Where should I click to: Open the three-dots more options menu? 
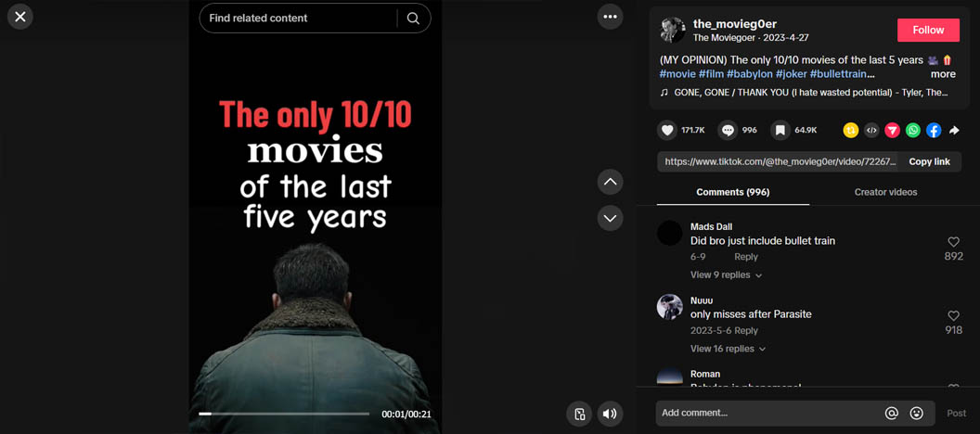coord(610,17)
